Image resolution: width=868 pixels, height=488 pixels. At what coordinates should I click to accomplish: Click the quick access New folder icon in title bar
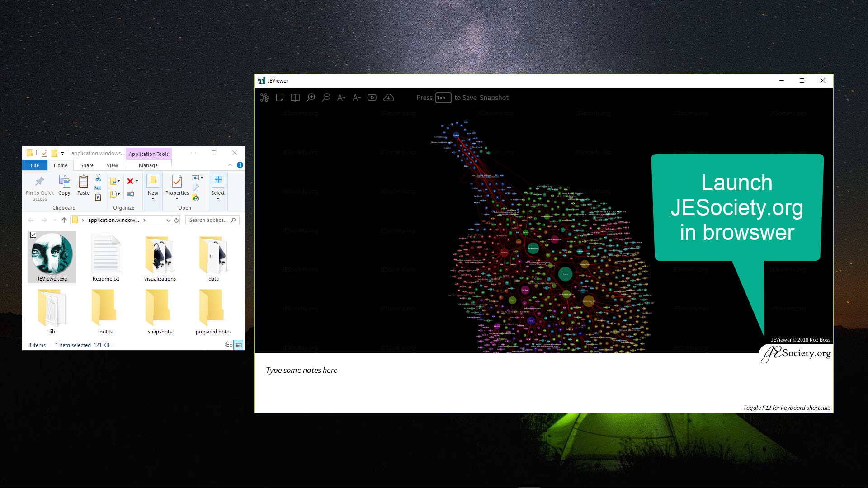coord(54,153)
